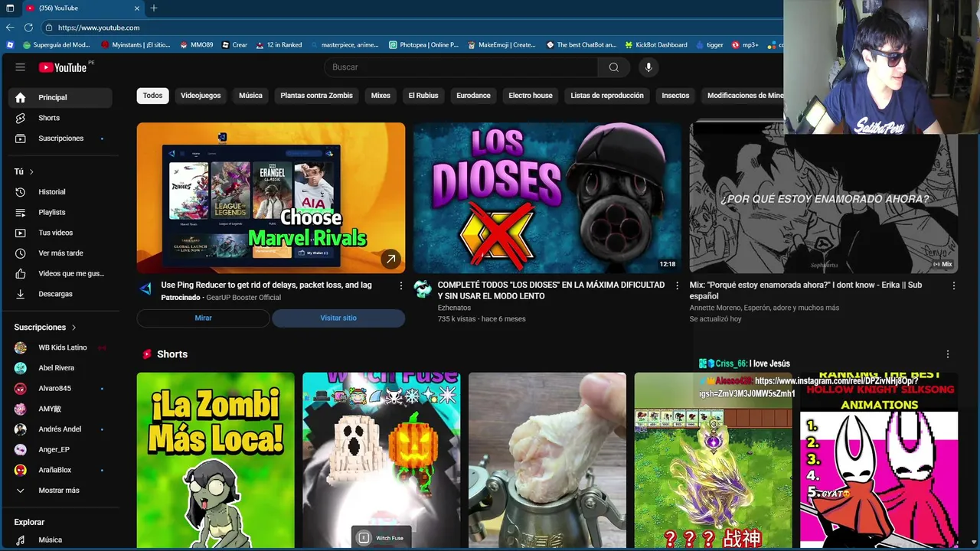980x551 pixels.
Task: Open Abel Rivera subscription channel
Action: [60, 368]
